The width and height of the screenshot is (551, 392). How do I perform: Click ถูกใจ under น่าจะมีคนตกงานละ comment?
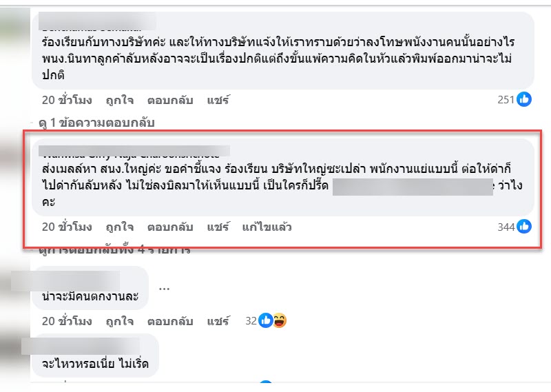(x=119, y=321)
